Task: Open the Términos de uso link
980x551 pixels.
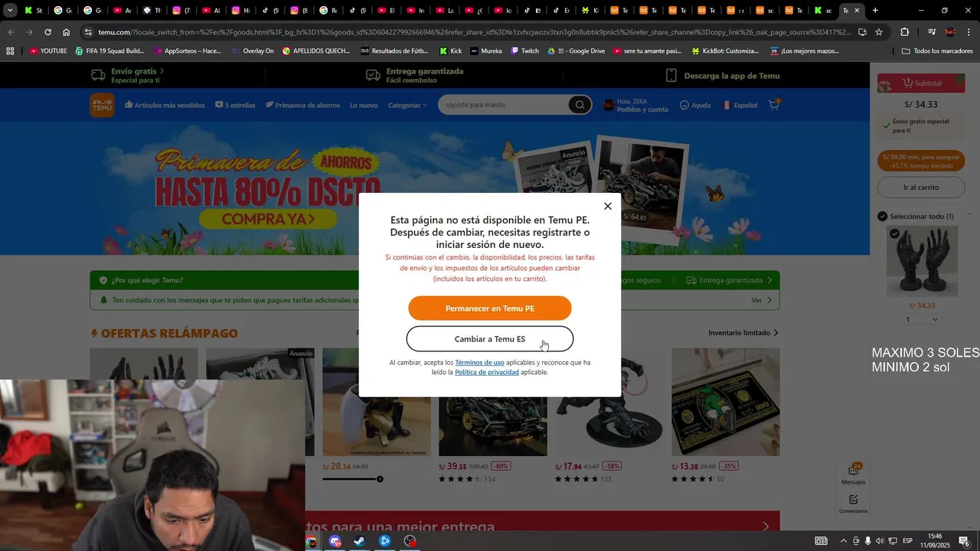Action: [x=479, y=363]
